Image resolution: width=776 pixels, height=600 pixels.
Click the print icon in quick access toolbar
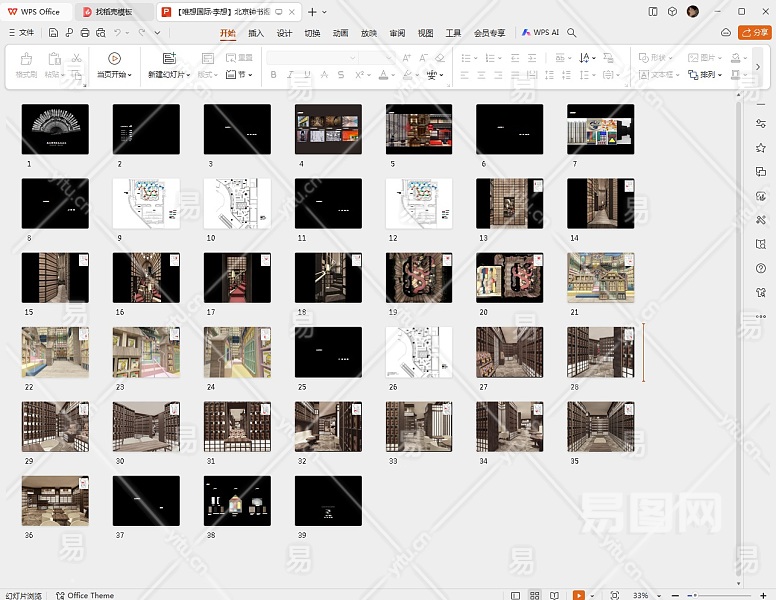(x=85, y=33)
